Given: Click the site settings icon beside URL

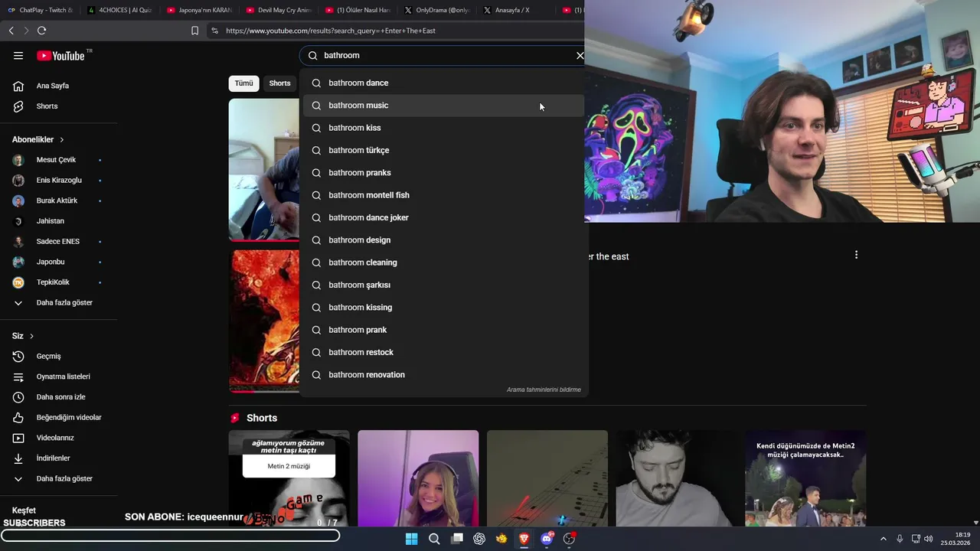Looking at the screenshot, I should pos(214,31).
